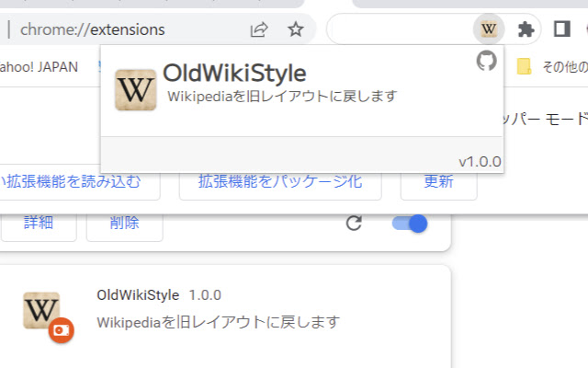Open the その他の bookmarks folder
This screenshot has width=588, height=368.
[552, 66]
